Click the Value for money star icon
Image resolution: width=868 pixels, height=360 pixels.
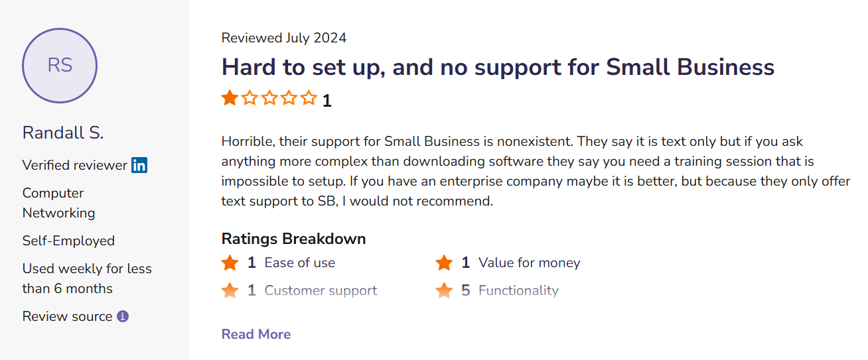click(444, 263)
